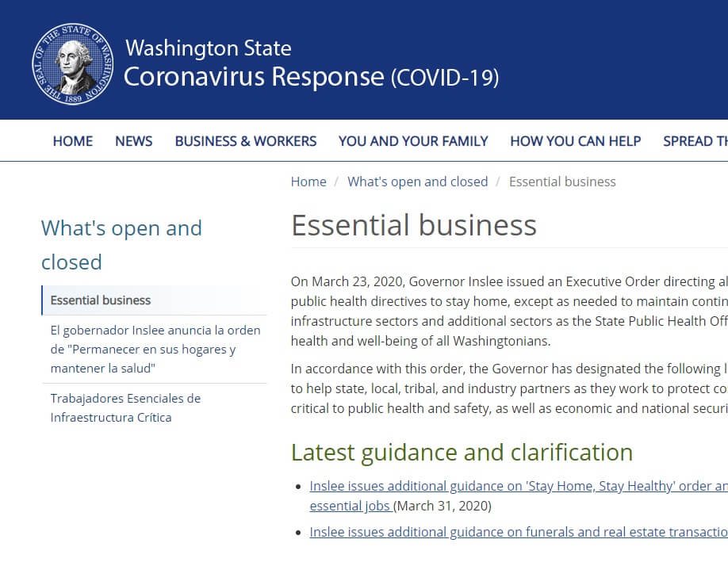
Task: Go to What's open and closed breadcrumb
Action: (x=417, y=182)
